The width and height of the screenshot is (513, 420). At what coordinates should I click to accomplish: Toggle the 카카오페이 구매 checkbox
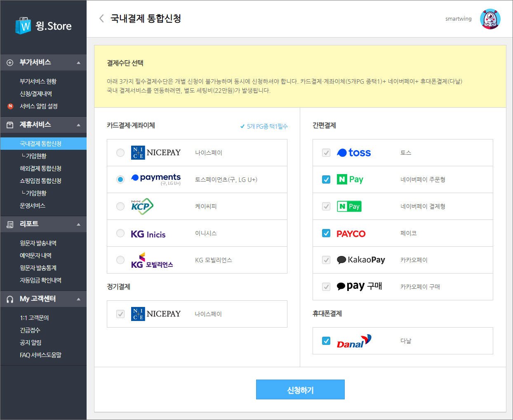click(x=326, y=287)
